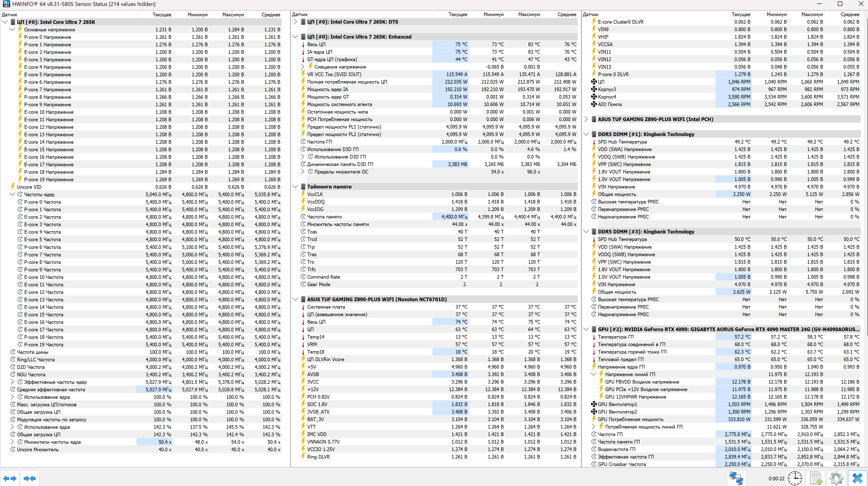Click the expand columns arrows button

point(10,478)
